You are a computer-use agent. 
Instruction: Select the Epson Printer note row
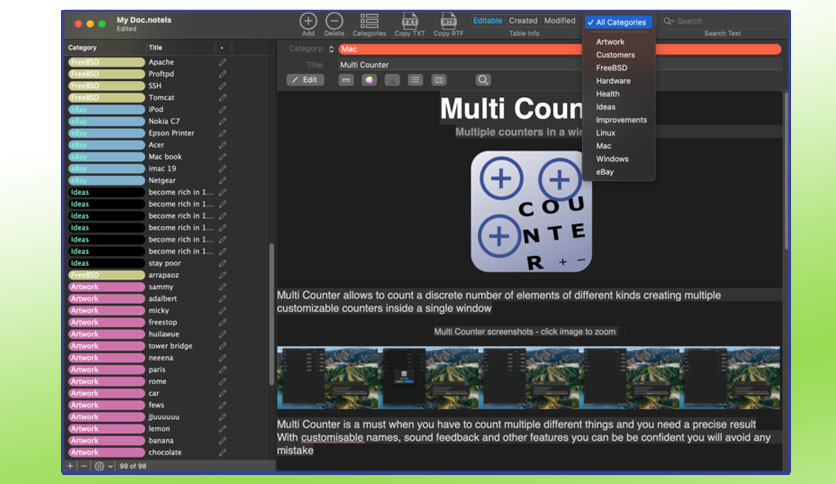168,133
